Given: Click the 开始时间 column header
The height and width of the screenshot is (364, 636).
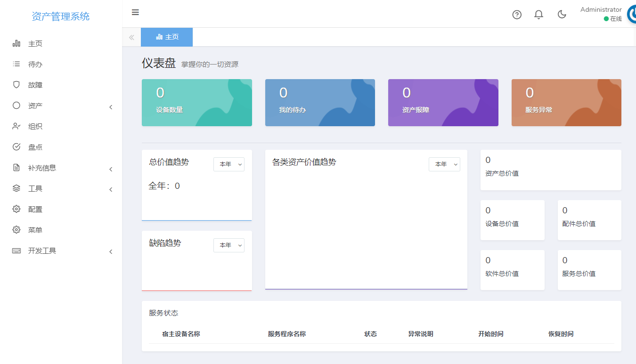Looking at the screenshot, I should 491,334.
